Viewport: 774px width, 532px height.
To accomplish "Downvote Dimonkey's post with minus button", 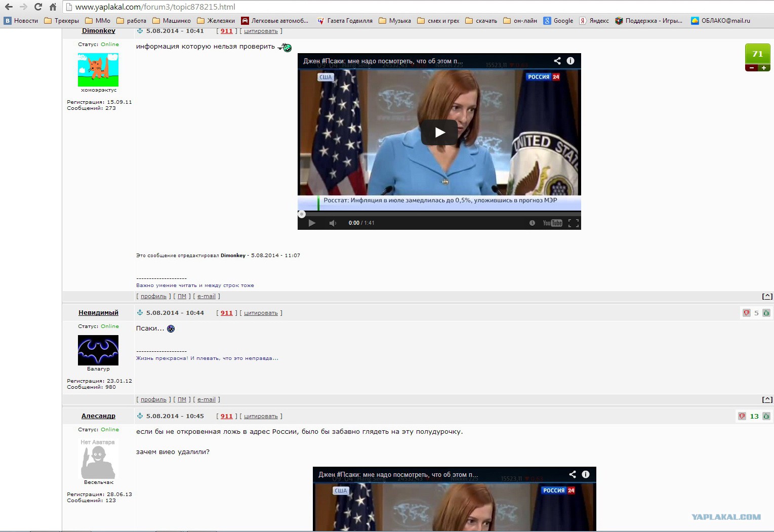I will point(751,68).
